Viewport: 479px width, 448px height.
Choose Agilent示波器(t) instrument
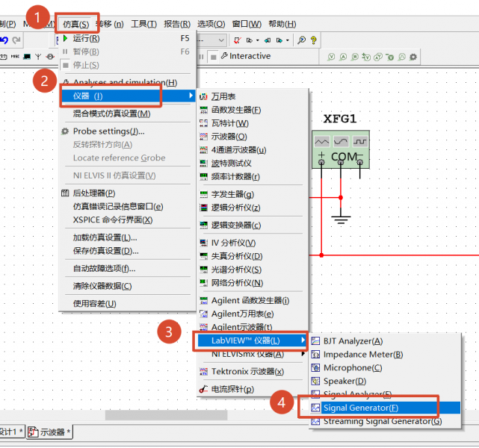(253, 327)
